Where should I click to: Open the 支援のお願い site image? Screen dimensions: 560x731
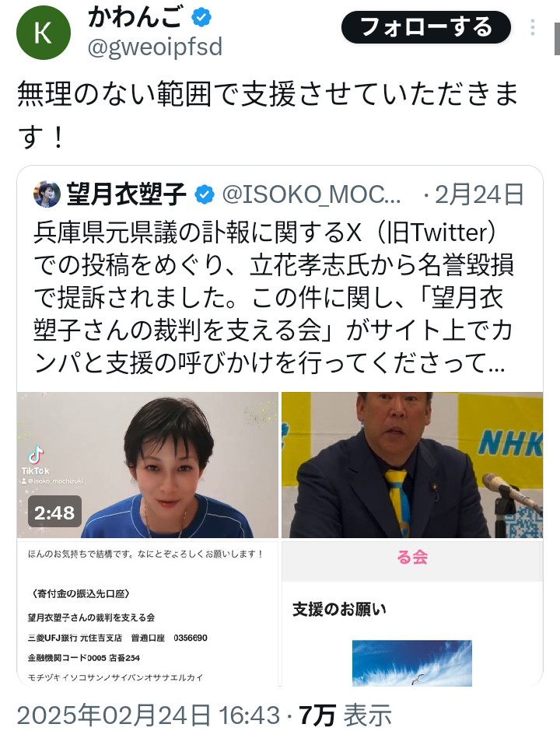tap(412, 614)
